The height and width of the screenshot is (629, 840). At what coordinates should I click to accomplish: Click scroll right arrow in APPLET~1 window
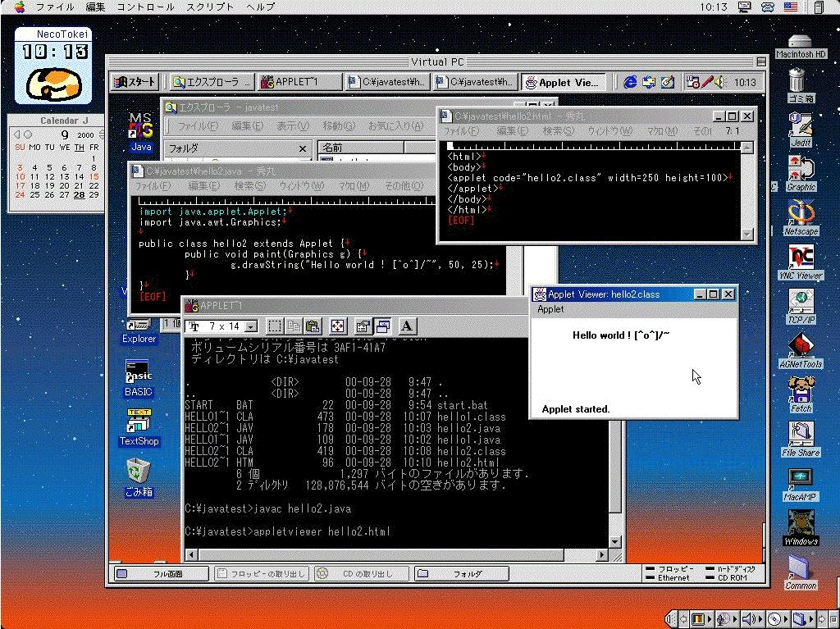[602, 555]
